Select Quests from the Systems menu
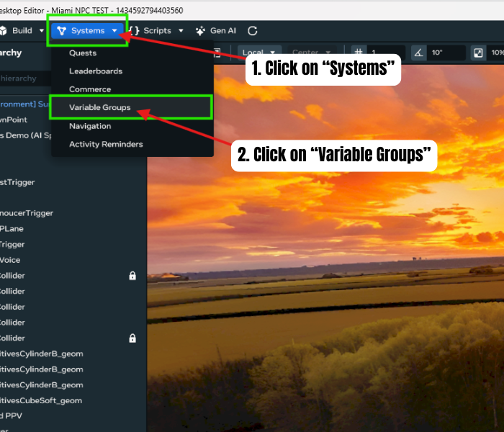The width and height of the screenshot is (504, 432). [x=83, y=53]
